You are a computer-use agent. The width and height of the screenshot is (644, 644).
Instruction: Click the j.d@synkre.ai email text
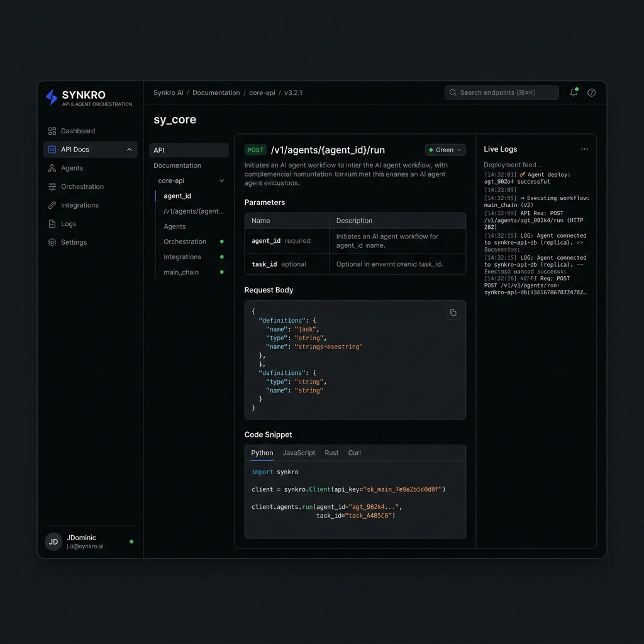pyautogui.click(x=85, y=547)
